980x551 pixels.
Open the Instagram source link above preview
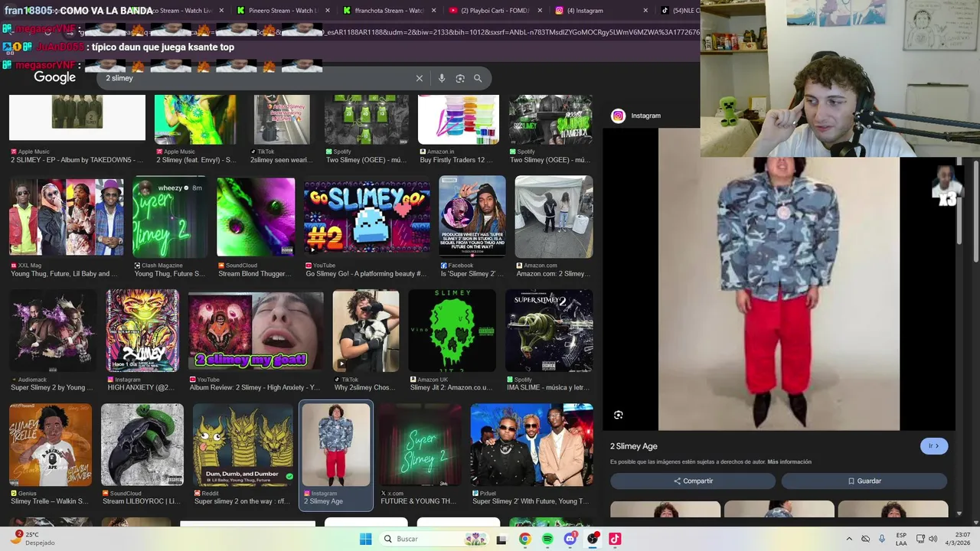[x=645, y=116]
